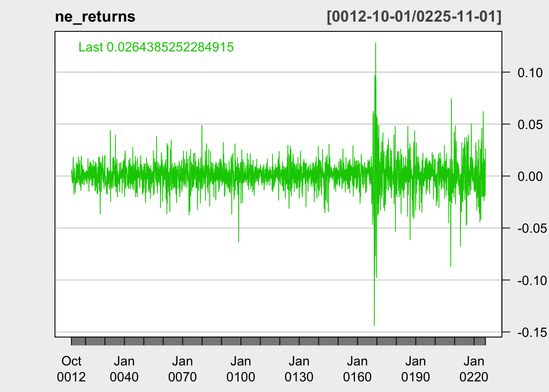Select the Jan 0220 x-axis label
Viewport: 549px width, 392px height.
(x=474, y=369)
